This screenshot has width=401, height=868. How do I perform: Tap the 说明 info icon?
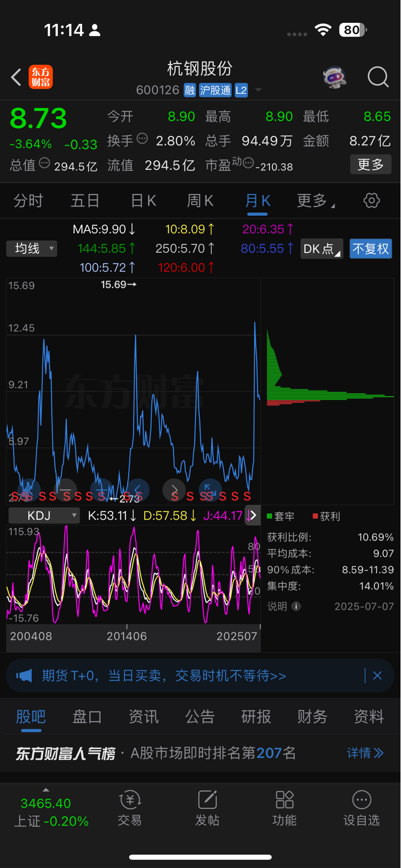(x=296, y=606)
